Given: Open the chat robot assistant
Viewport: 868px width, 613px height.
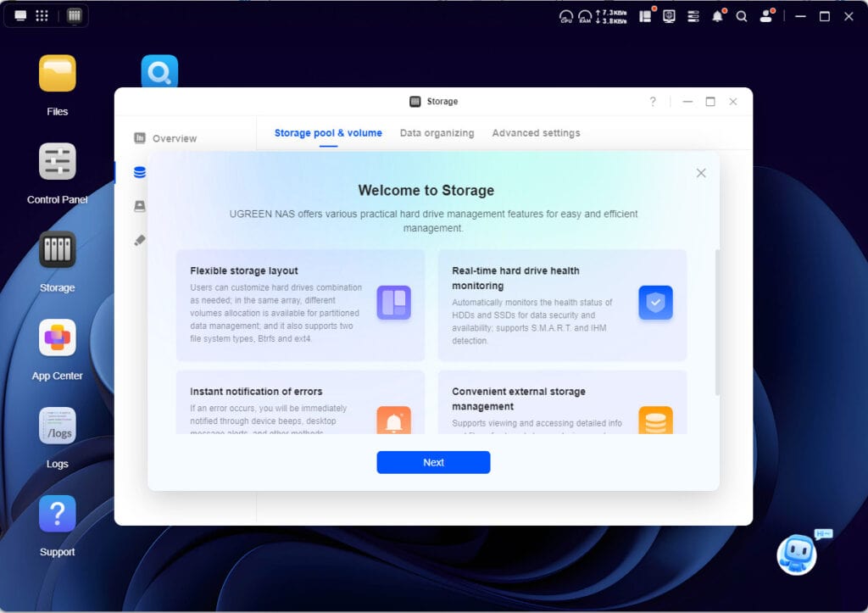Looking at the screenshot, I should click(797, 554).
